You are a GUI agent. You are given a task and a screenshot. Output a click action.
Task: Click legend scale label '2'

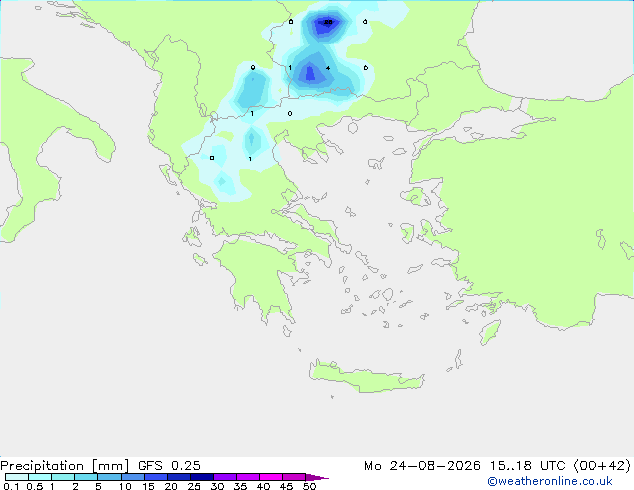coord(75,486)
